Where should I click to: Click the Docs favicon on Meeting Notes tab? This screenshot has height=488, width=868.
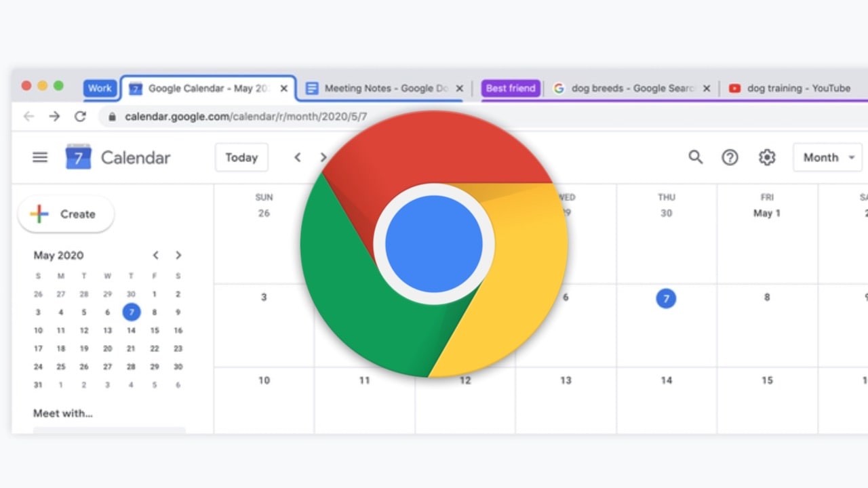tap(312, 88)
